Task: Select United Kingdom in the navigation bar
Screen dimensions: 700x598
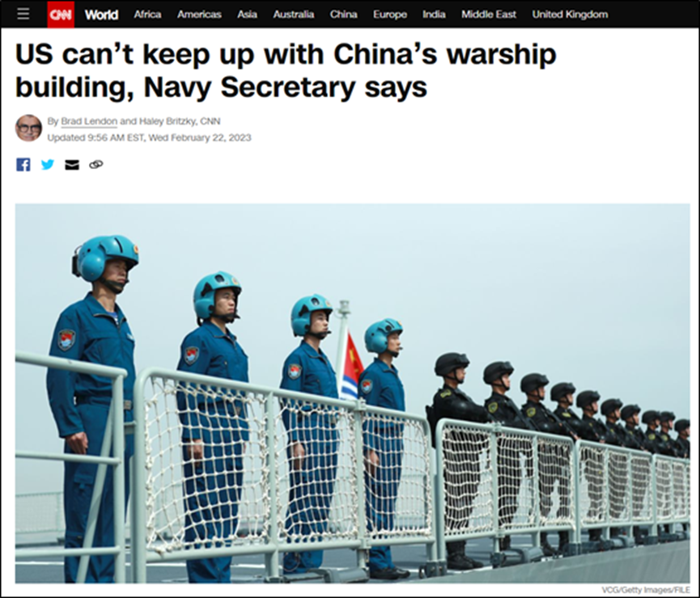Action: tap(570, 15)
